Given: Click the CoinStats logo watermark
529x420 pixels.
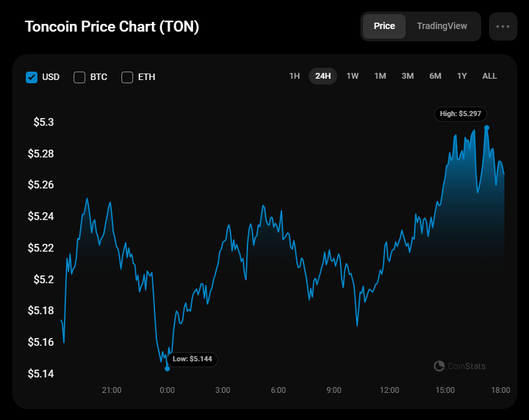Looking at the screenshot, I should click(x=460, y=366).
